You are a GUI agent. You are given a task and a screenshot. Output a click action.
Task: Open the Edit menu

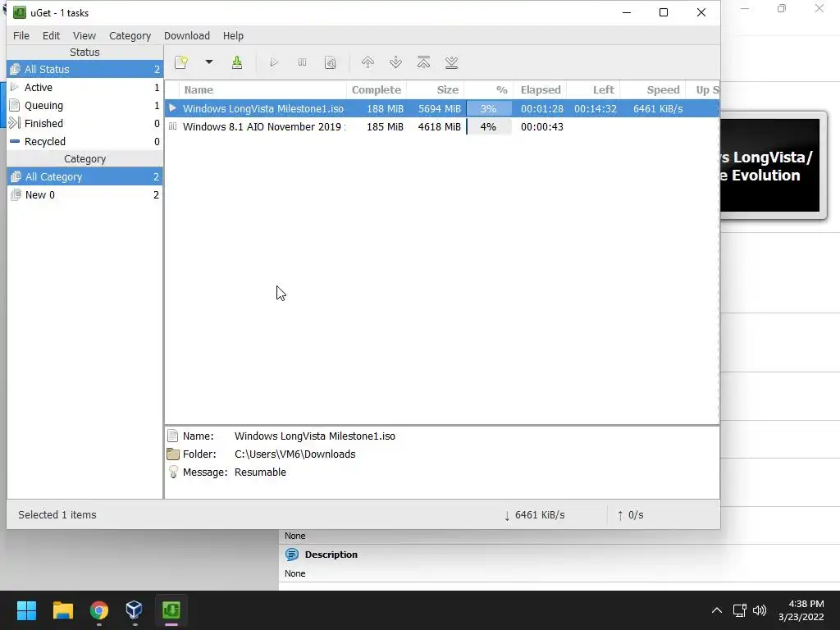click(52, 36)
